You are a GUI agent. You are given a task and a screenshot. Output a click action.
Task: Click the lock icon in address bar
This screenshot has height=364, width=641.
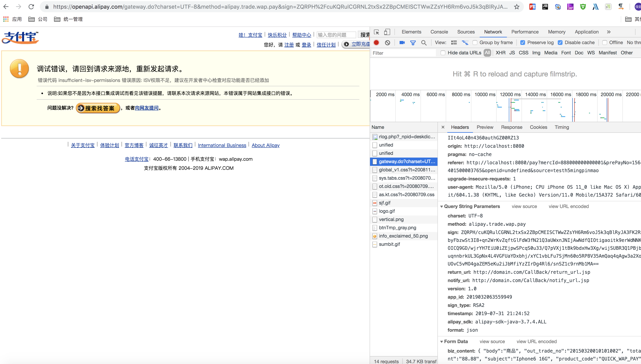tap(47, 7)
